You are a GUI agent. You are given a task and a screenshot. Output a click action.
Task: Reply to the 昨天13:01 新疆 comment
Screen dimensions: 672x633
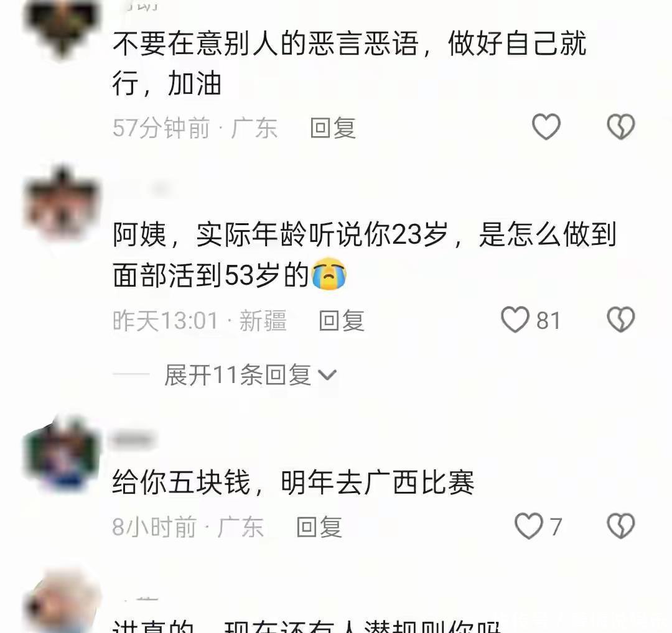pos(342,320)
